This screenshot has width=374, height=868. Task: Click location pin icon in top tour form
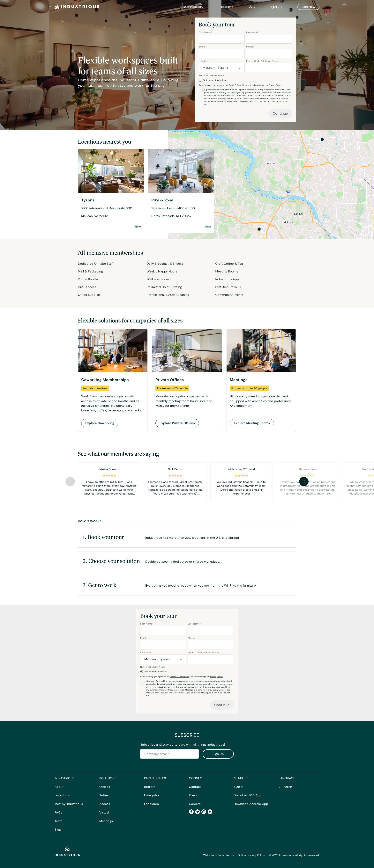[200, 80]
